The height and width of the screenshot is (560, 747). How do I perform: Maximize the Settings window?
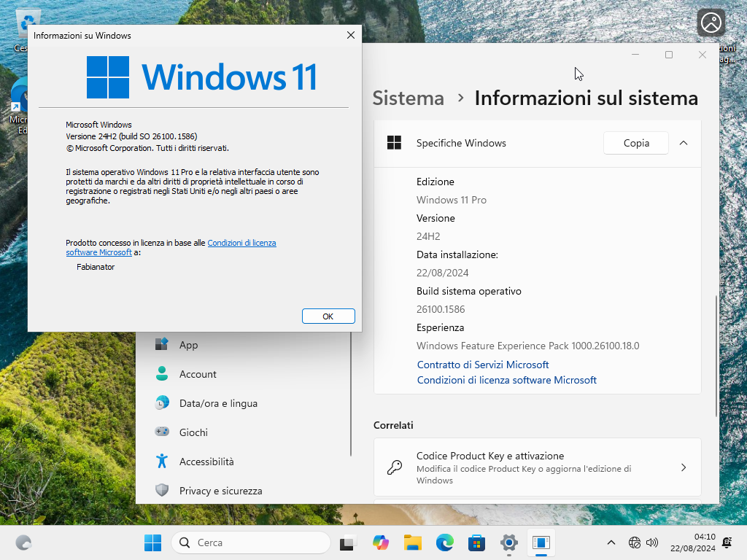[x=668, y=55]
